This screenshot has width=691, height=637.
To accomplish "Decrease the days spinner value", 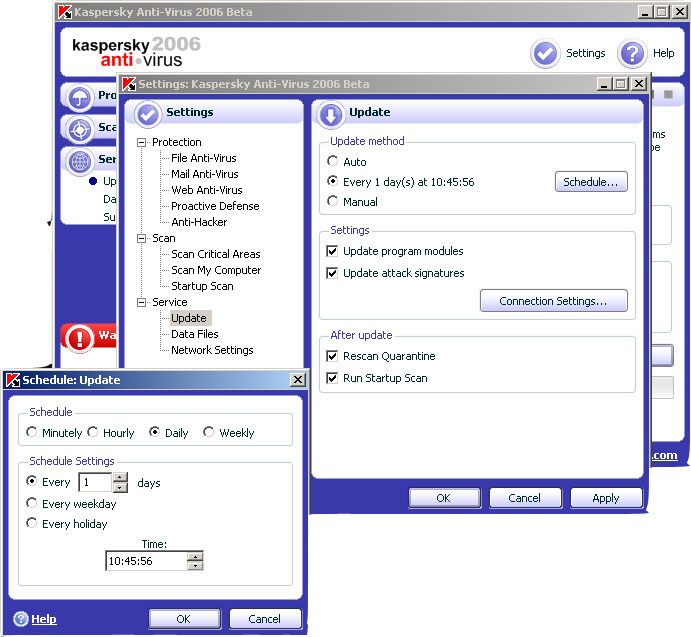I will tap(120, 487).
